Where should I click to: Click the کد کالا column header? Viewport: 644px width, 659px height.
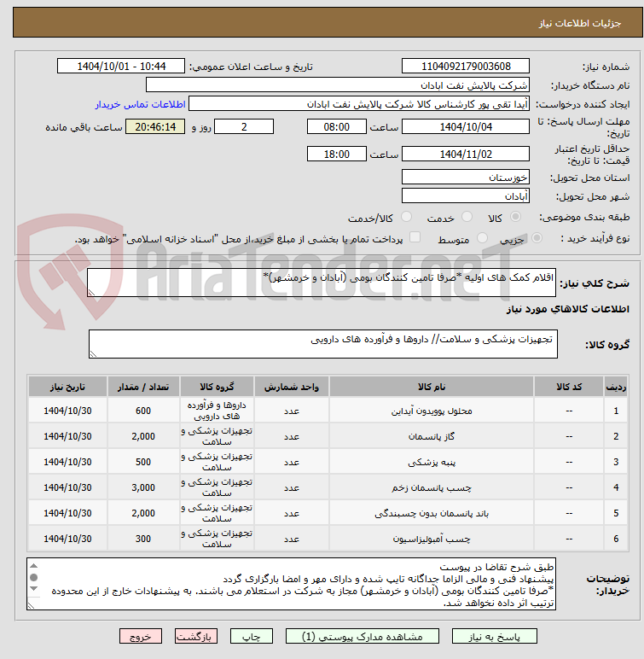(569, 387)
